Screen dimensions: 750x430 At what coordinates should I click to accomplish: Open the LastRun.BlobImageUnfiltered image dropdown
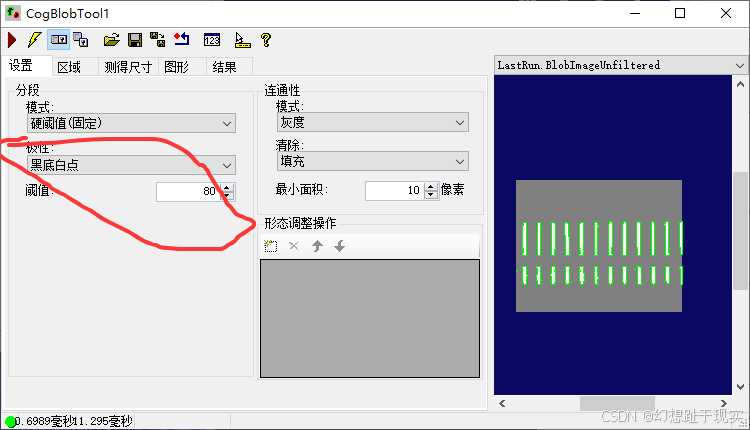pyautogui.click(x=620, y=65)
